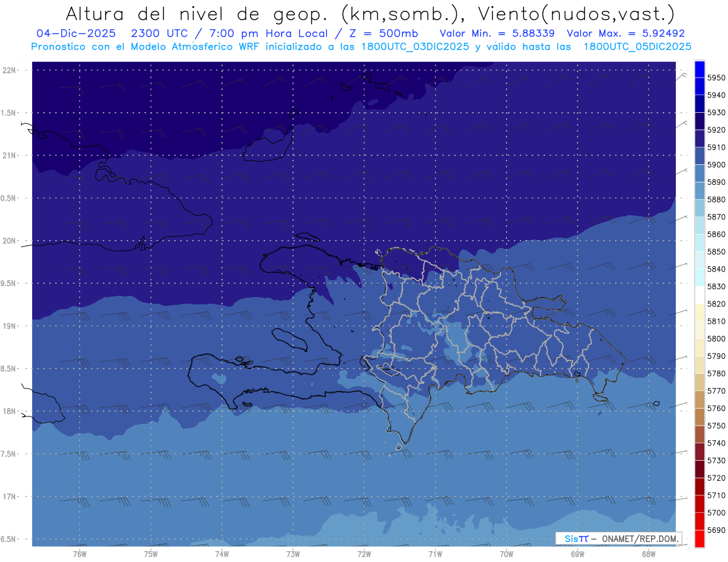Click the '73W' longitude label

(x=292, y=554)
